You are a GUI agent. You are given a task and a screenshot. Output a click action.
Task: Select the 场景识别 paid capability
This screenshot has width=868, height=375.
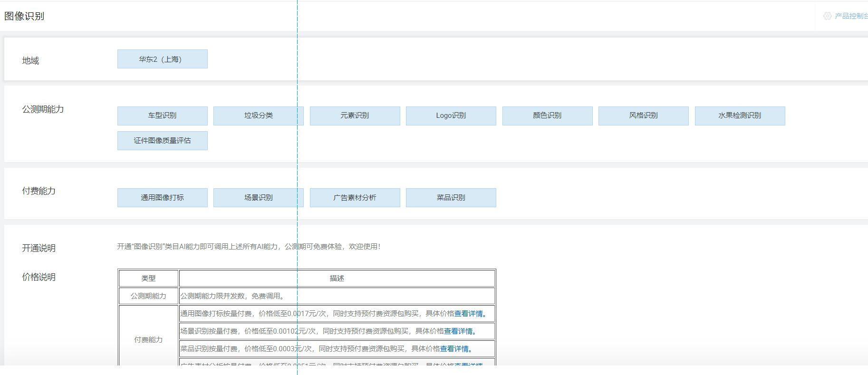259,198
